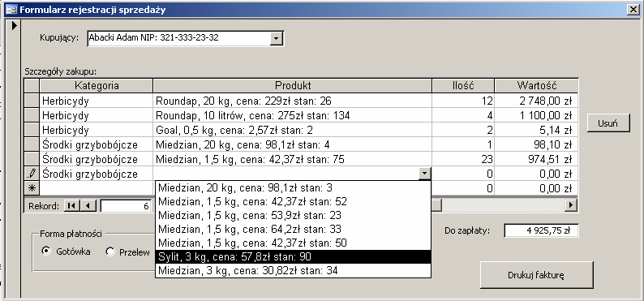Go to first record navigation button
Viewport: 644px width, 301px height.
pos(71,206)
